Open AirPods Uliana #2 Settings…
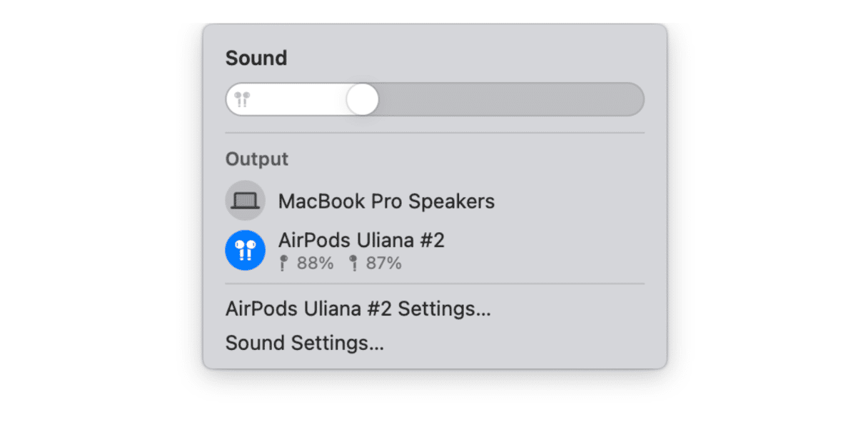Image resolution: width=868 pixels, height=432 pixels. point(358,309)
